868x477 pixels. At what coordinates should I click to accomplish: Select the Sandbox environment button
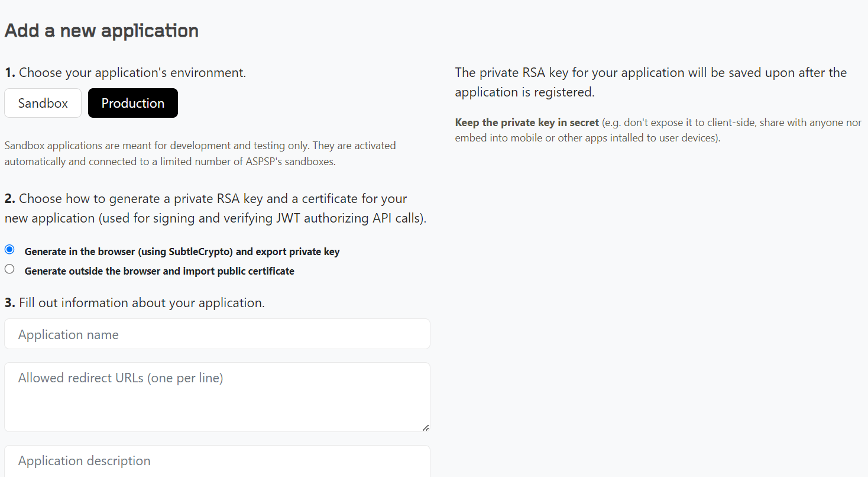[x=43, y=103]
